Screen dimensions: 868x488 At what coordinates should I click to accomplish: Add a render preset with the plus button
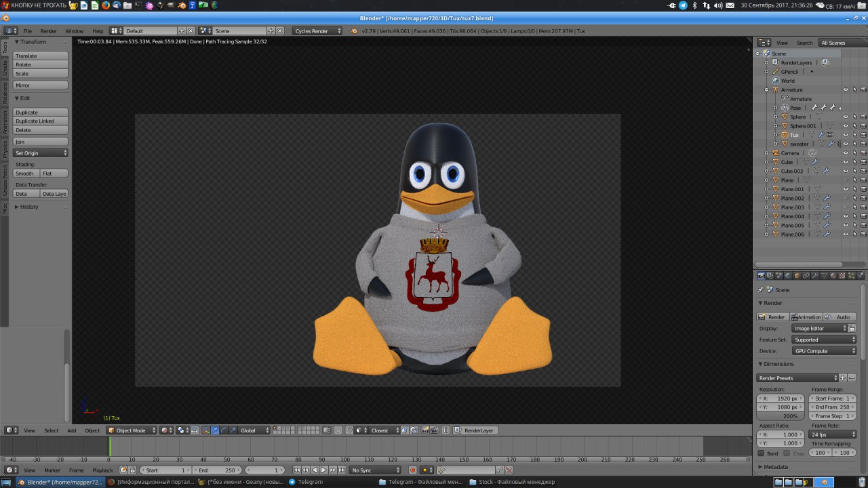(843, 378)
